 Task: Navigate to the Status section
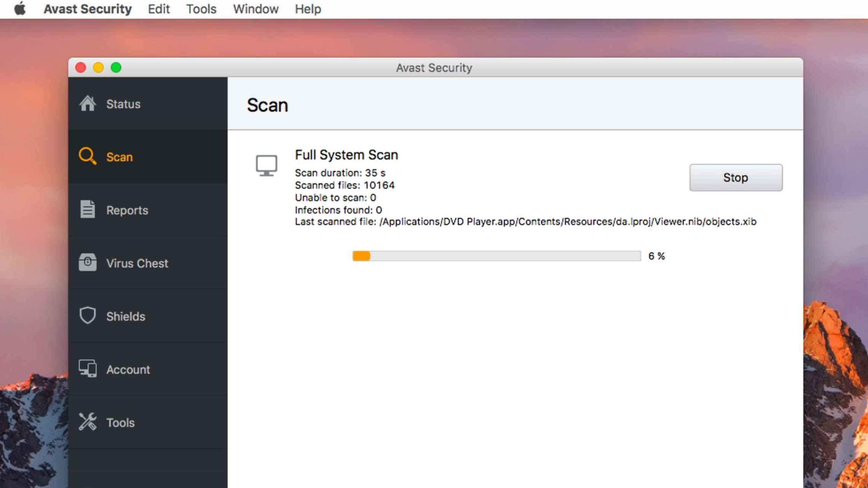coord(147,104)
